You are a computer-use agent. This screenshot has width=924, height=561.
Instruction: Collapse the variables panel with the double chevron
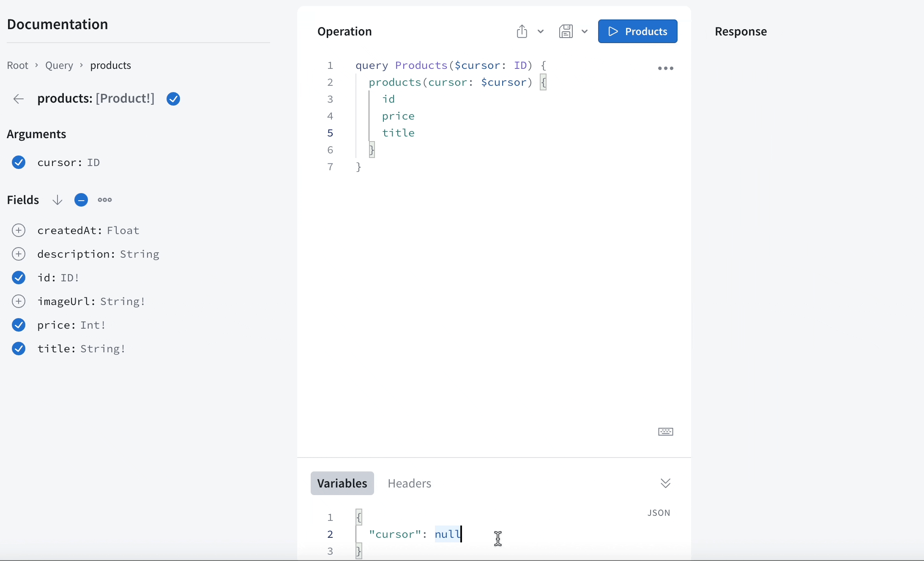click(665, 483)
